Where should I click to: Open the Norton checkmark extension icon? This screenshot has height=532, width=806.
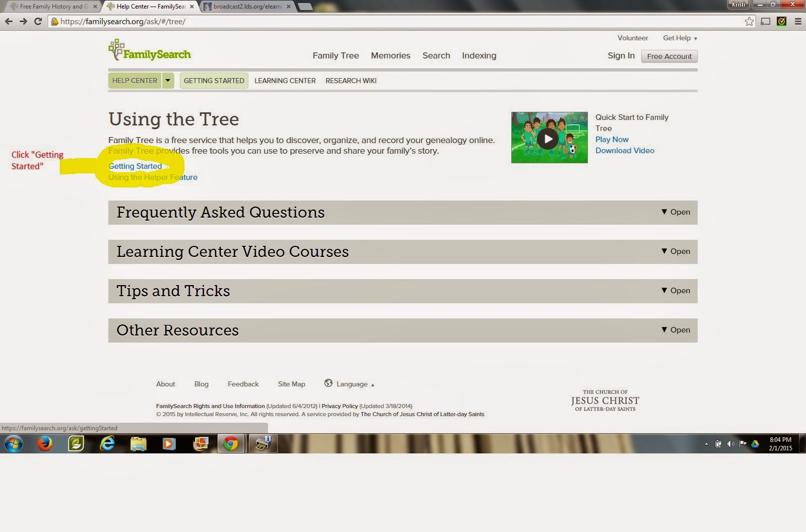(x=782, y=22)
